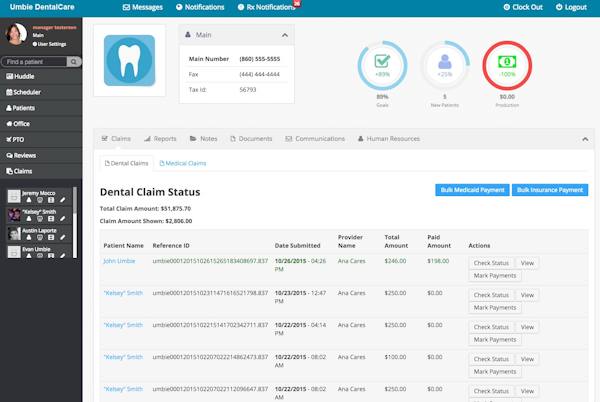
Task: Open Rx Notifications with red badge
Action: 270,7
